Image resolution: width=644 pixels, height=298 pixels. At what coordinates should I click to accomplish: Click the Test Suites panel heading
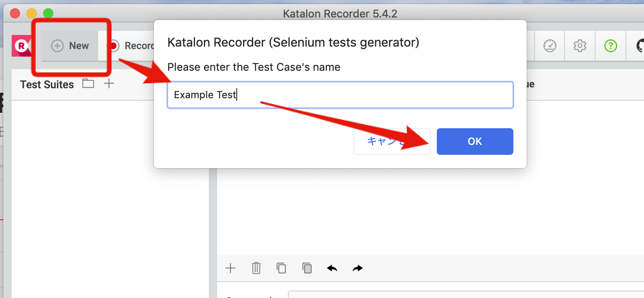(x=47, y=84)
